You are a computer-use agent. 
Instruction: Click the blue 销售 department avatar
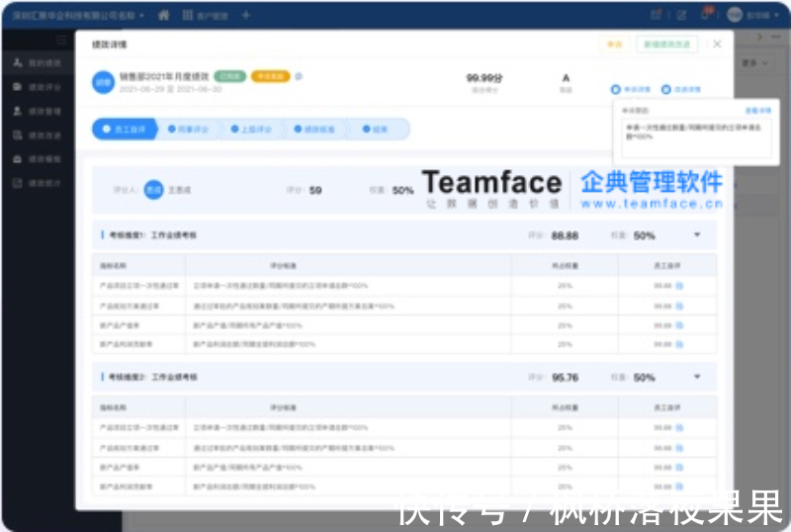pyautogui.click(x=104, y=82)
